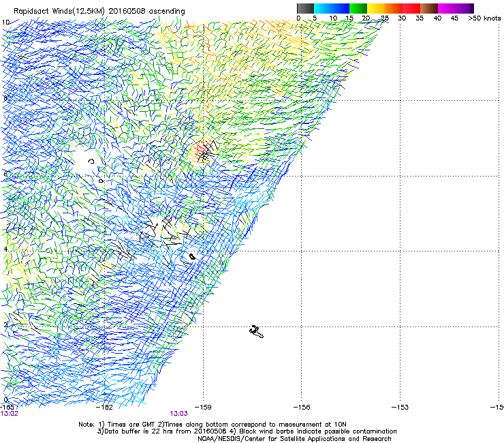This screenshot has width=504, height=443.
Task: Click the cyan 5-10 knots legend color
Action: point(323,8)
